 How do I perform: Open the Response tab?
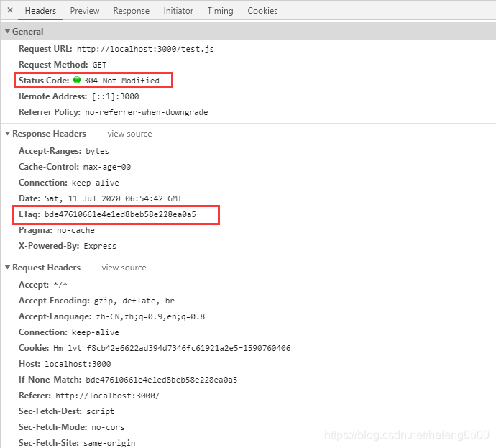[132, 11]
